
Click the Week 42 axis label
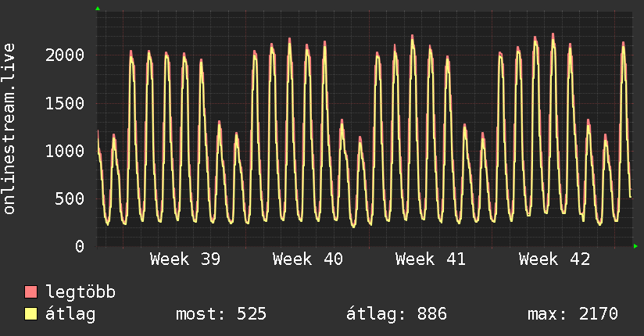pyautogui.click(x=554, y=259)
